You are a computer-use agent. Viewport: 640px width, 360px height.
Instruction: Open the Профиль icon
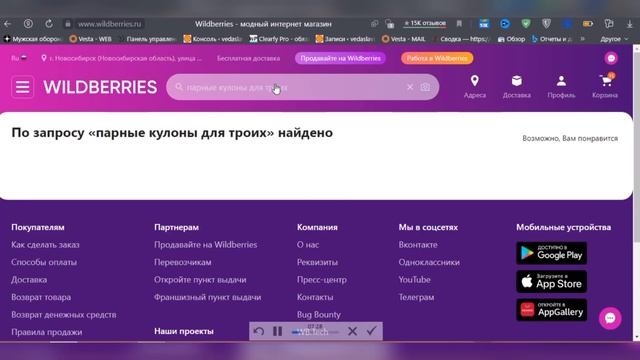[x=561, y=87]
